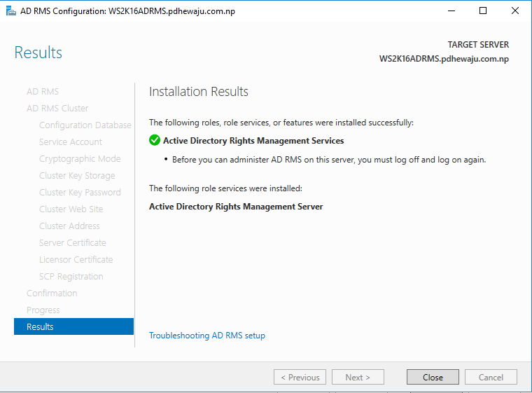532x393 pixels.
Task: Click the Cancel button
Action: pos(491,377)
